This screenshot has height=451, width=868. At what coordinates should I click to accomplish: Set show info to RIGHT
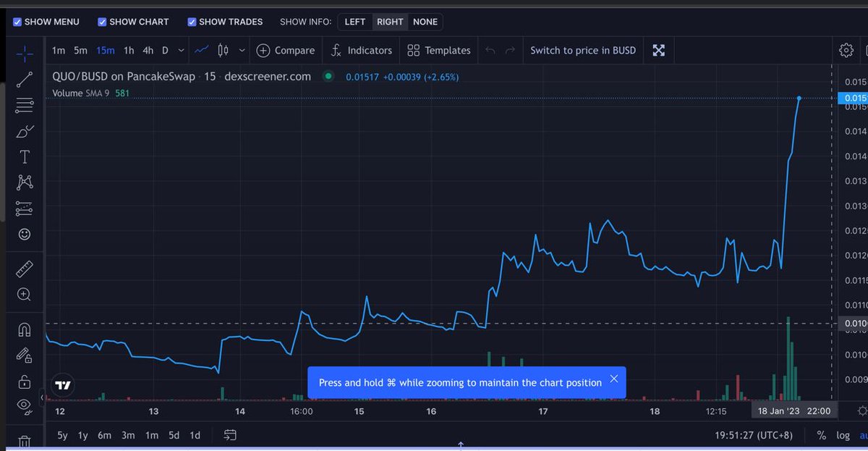[390, 22]
